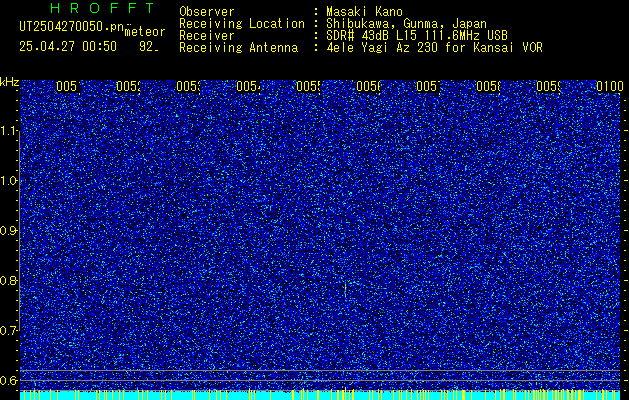Viewport: 629px width, 400px height.
Task: Click the 1.0 kHz frequency label
Action: [9, 181]
